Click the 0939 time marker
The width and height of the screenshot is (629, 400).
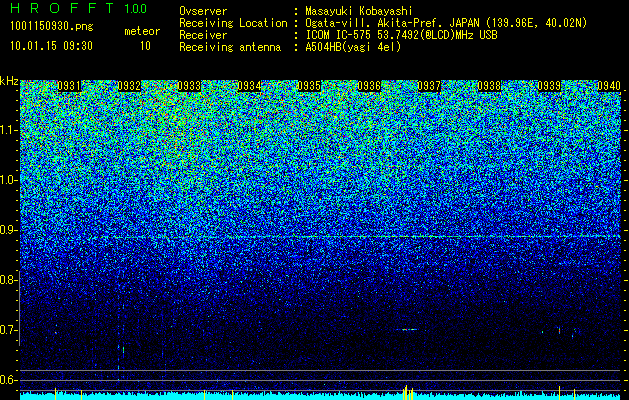pyautogui.click(x=549, y=86)
